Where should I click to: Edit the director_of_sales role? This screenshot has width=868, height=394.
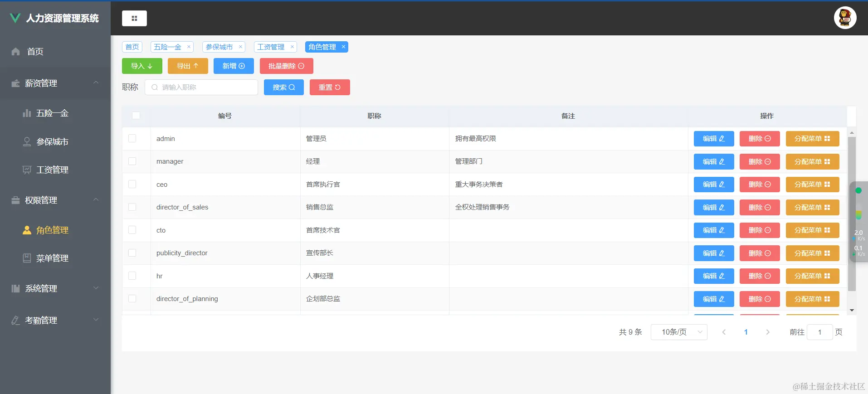pyautogui.click(x=714, y=207)
